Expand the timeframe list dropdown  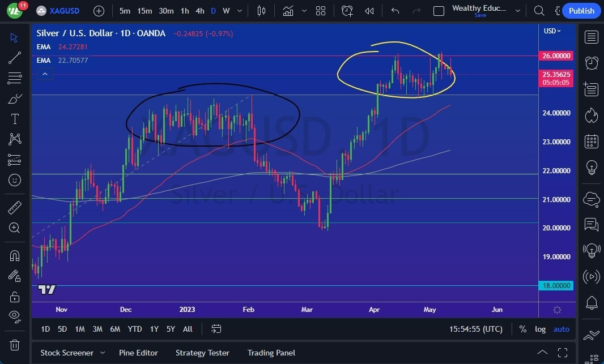[x=240, y=11]
